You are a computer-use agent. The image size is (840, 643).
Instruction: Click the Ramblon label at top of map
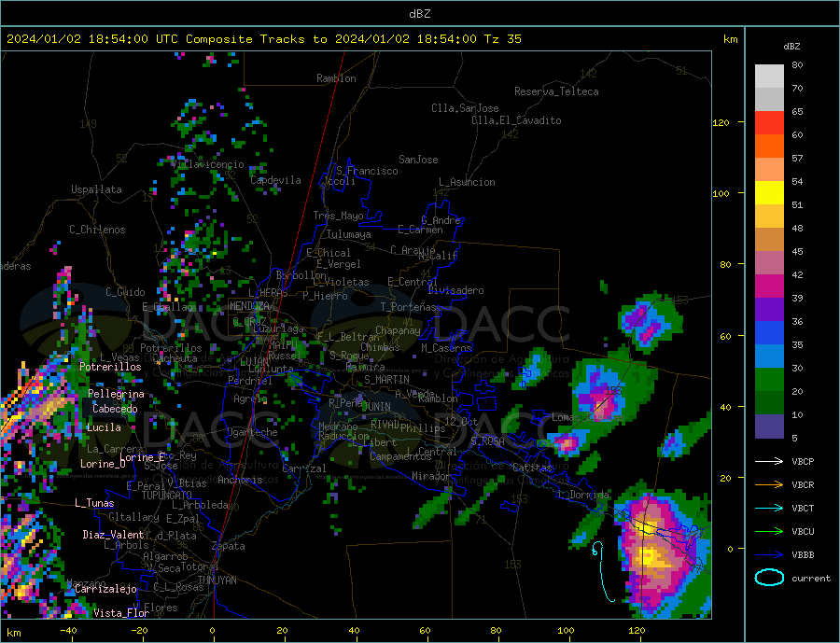click(x=336, y=78)
